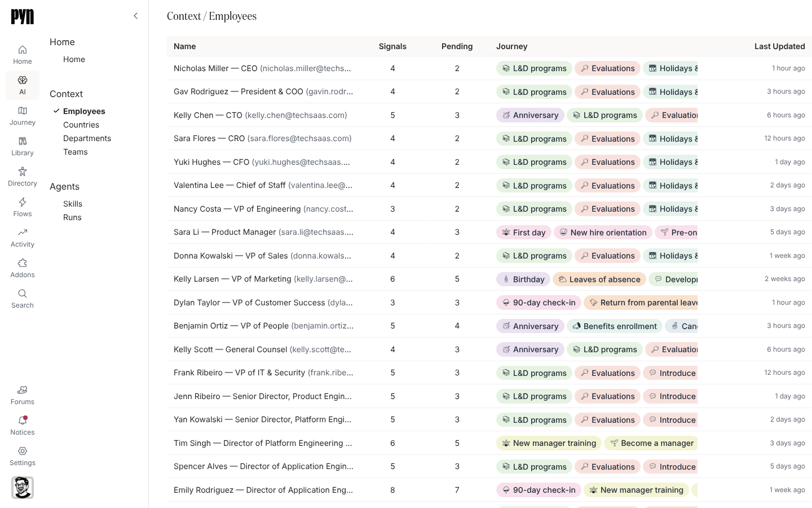Click New hire orientation tag
812x508 pixels.
pyautogui.click(x=603, y=232)
